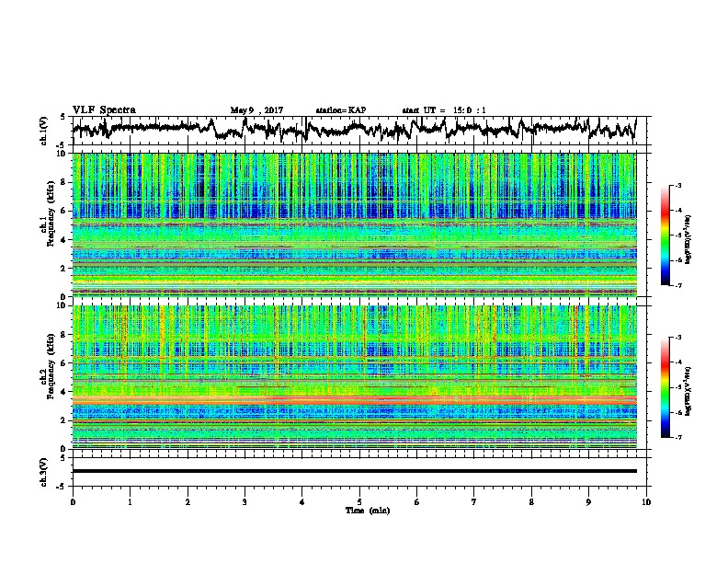Click the ch.1 frequency tick label '6'
The height and width of the screenshot is (563, 728).
[x=63, y=211]
